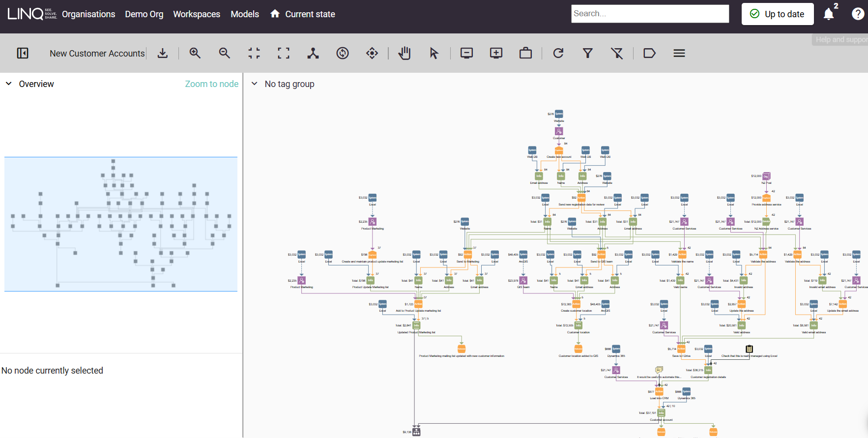868x438 pixels.
Task: Select the Customer registration details info node
Action: 708,370
